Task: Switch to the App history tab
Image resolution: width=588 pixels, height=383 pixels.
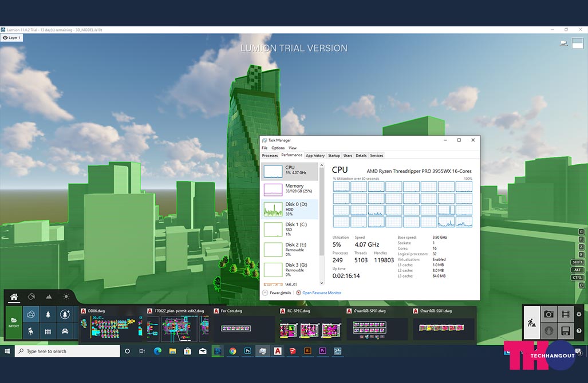Action: (x=315, y=155)
